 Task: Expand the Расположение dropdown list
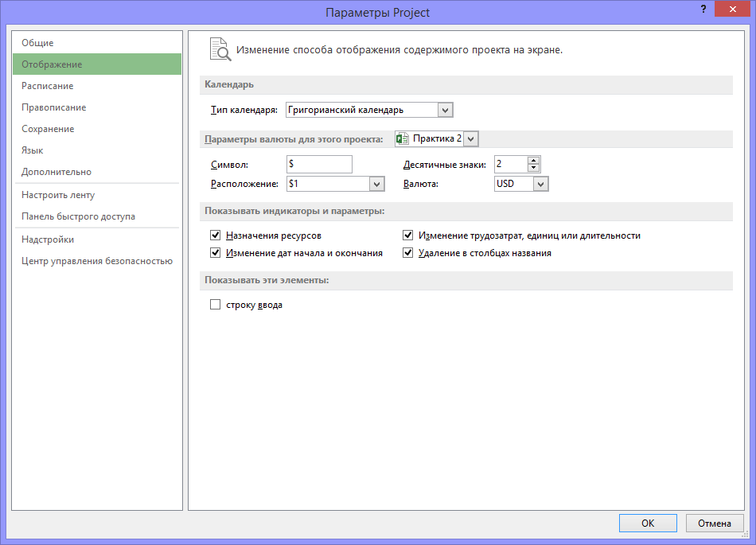click(376, 184)
